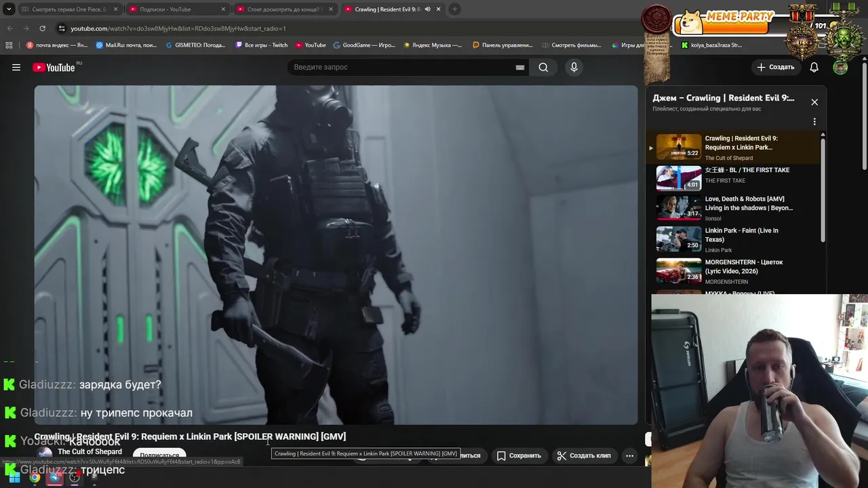
Task: Close the Джем playlist panel
Action: [814, 102]
